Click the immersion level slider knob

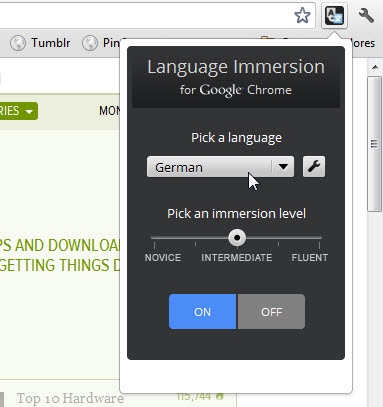(237, 238)
